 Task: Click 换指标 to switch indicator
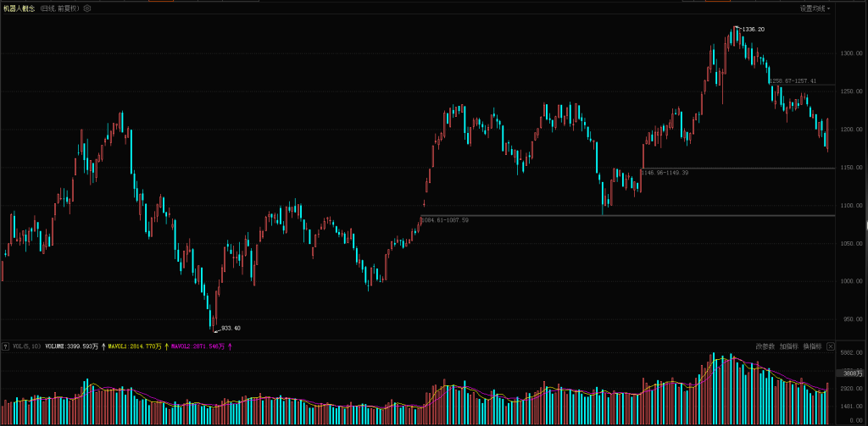[811, 346]
